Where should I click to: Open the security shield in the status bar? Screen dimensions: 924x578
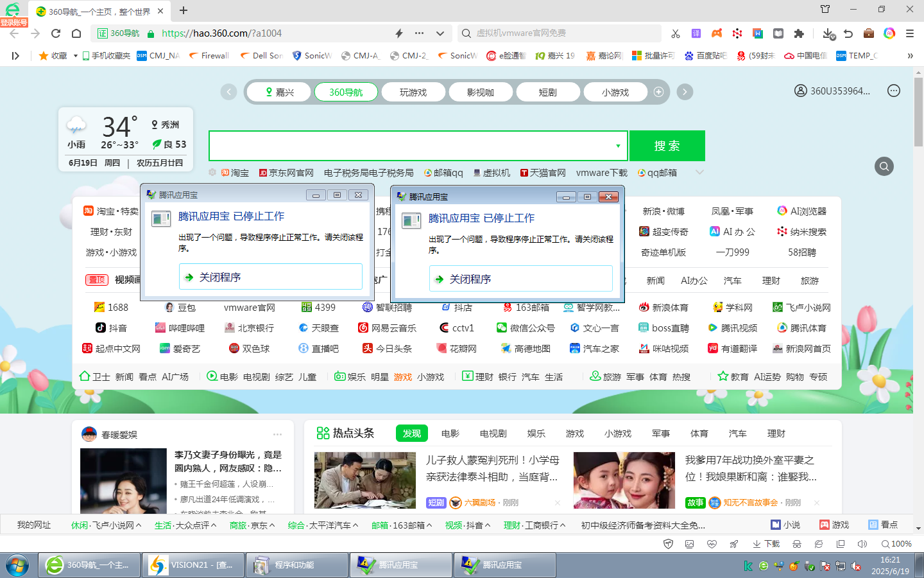(669, 544)
